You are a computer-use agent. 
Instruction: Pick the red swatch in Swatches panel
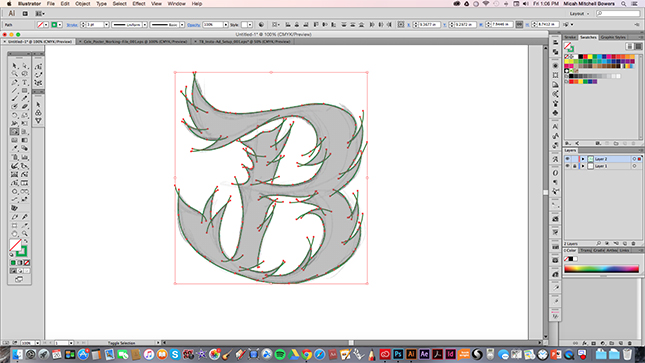585,56
